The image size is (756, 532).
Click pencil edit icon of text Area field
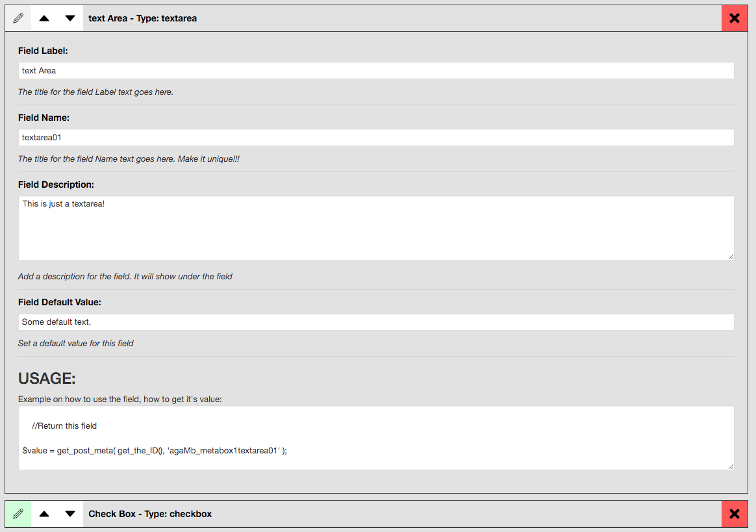18,18
